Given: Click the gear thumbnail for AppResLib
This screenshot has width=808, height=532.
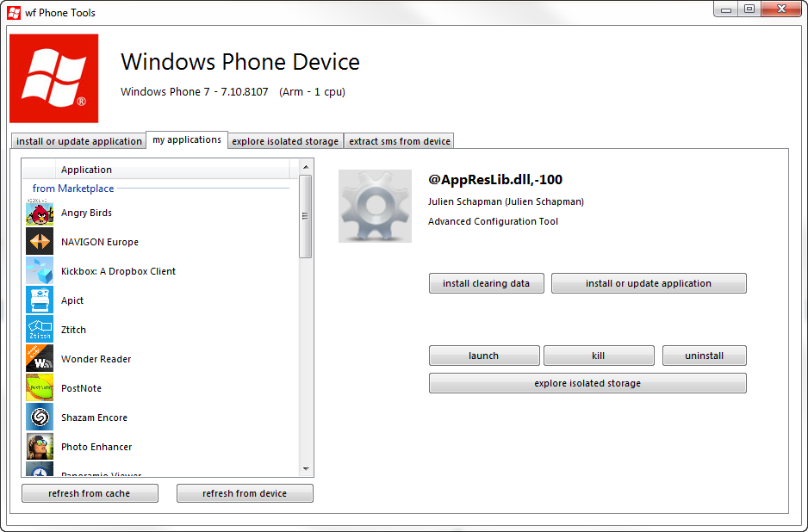Looking at the screenshot, I should pyautogui.click(x=375, y=206).
